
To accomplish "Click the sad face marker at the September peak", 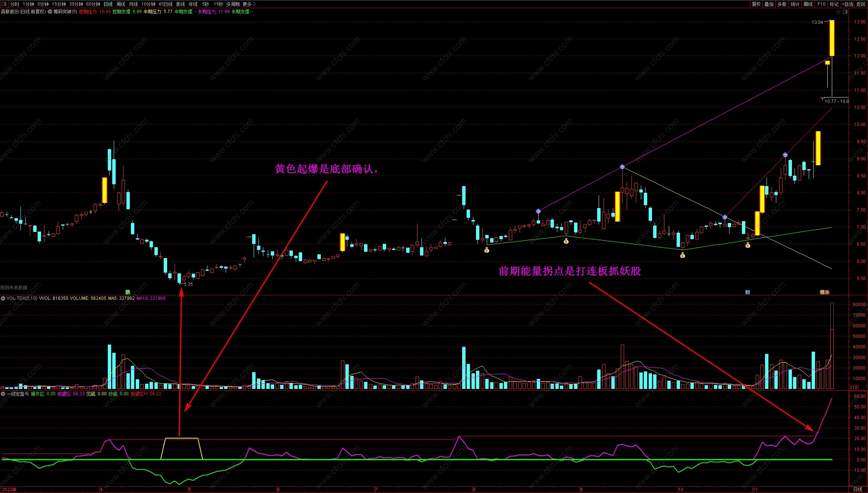I will pyautogui.click(x=622, y=167).
